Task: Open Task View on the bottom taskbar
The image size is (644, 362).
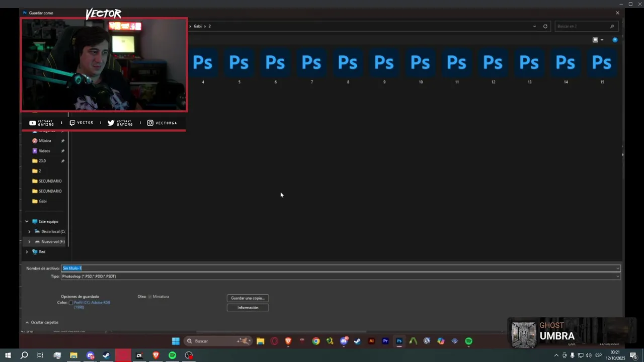Action: tap(40, 355)
